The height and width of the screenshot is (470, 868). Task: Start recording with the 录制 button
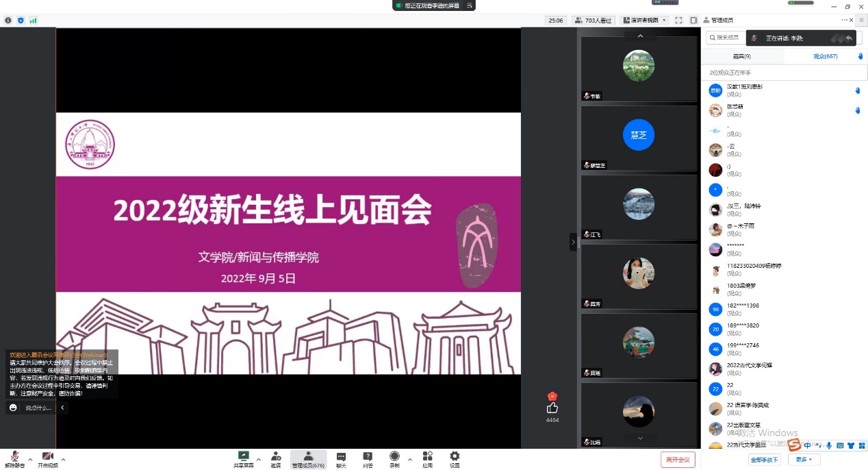[394, 456]
